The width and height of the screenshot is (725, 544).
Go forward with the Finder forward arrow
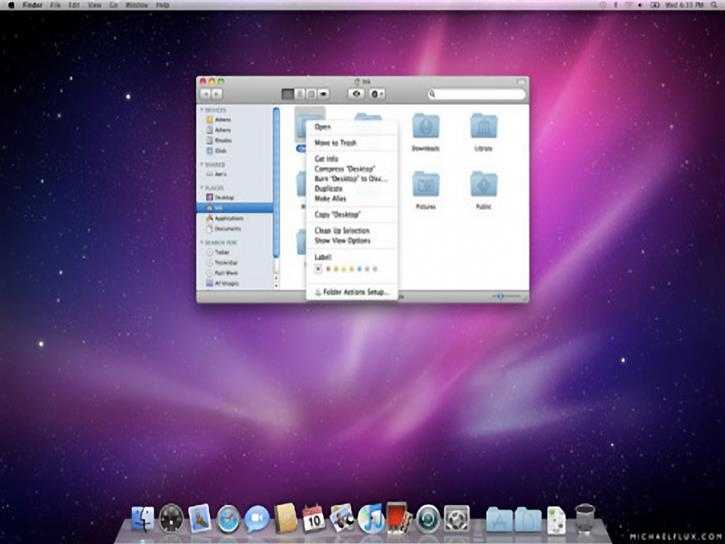click(216, 94)
